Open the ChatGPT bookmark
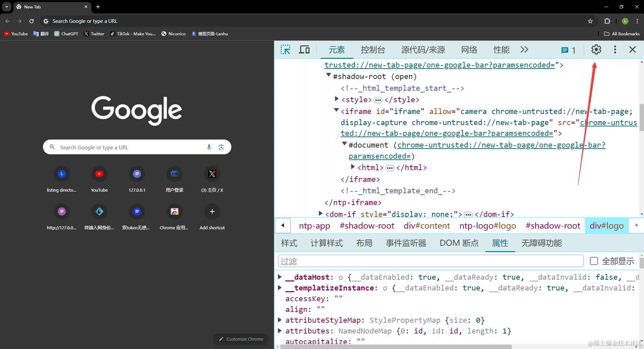The width and height of the screenshot is (644, 349). pos(66,34)
